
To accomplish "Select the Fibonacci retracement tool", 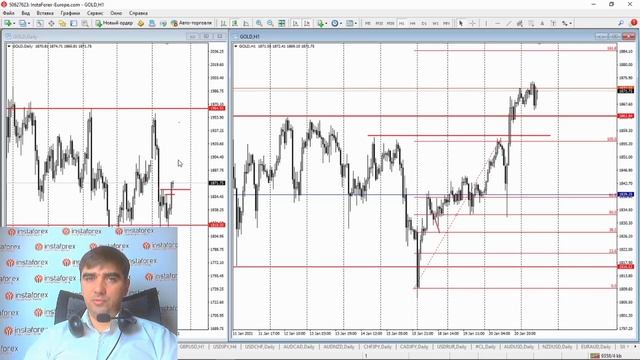I will pyautogui.click(x=531, y=23).
